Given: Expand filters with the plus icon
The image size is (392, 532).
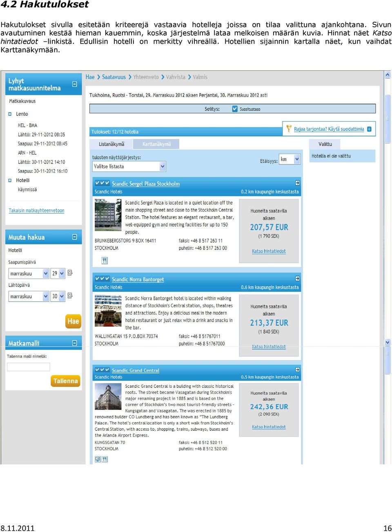Looking at the screenshot, I should [369, 129].
